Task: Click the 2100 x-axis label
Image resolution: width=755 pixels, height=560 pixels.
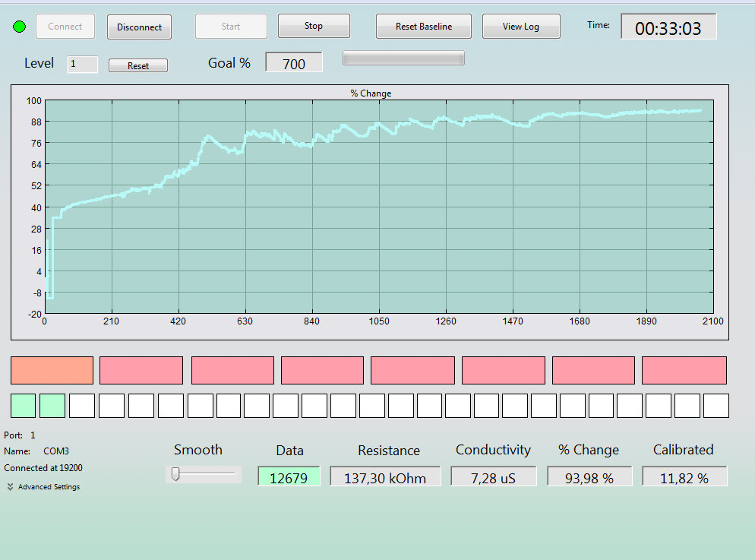Action: coord(713,321)
